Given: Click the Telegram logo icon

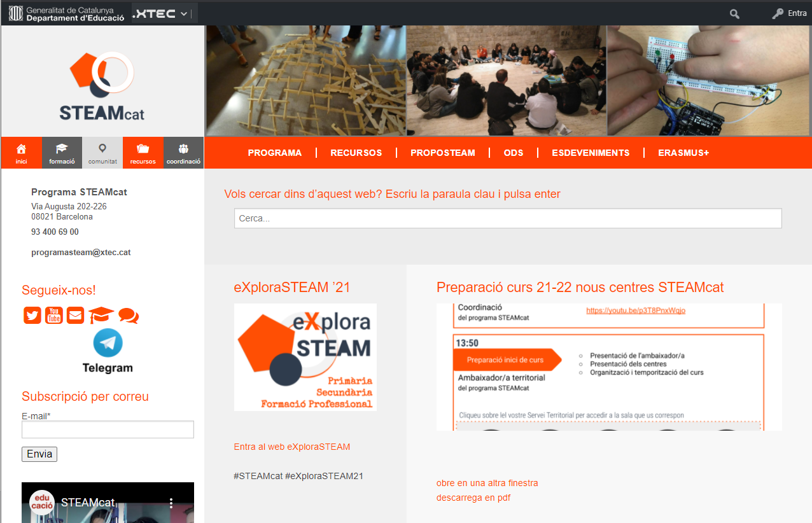Looking at the screenshot, I should [108, 344].
